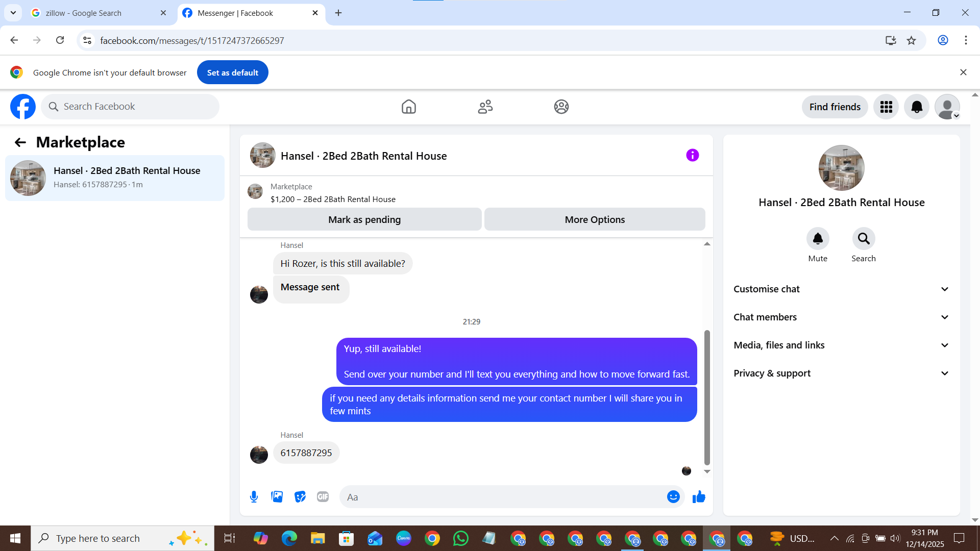Bookmark this page with the star icon

912,40
